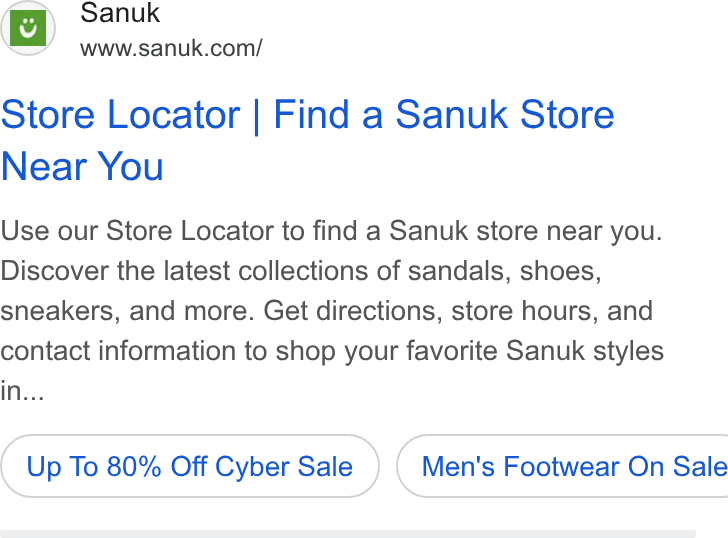Click the truncated "in..." snippet ending
This screenshot has height=538, width=728.
tap(22, 391)
